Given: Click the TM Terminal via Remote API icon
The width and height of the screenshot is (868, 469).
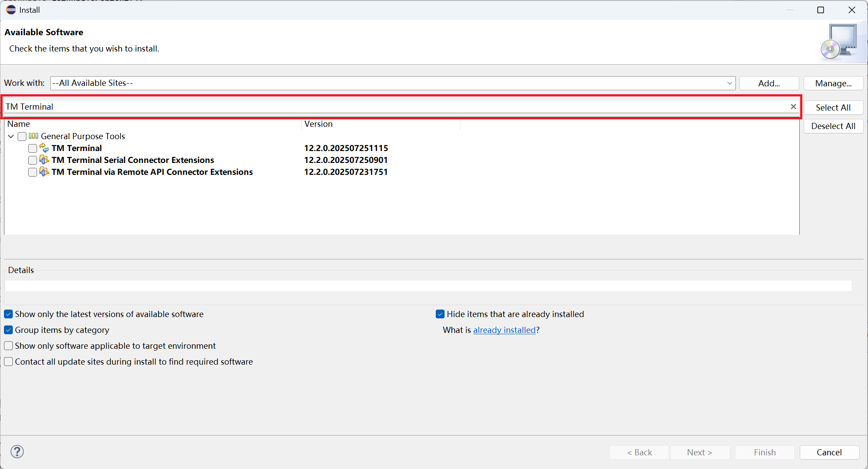Looking at the screenshot, I should click(44, 172).
